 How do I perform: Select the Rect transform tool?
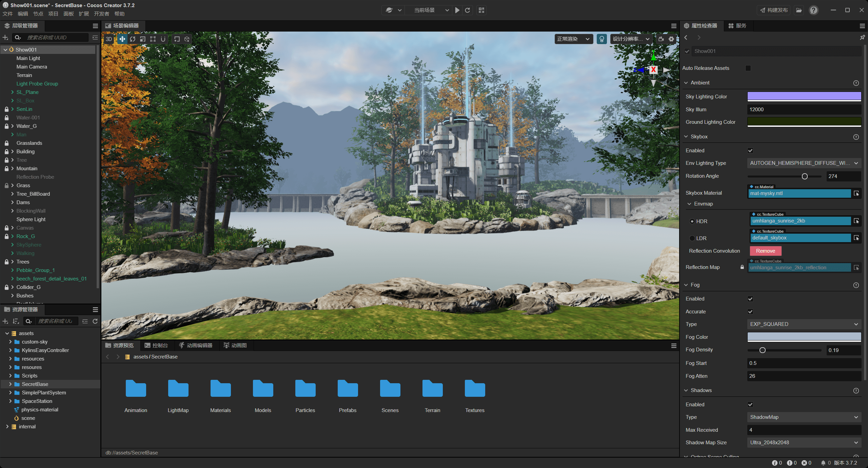153,39
